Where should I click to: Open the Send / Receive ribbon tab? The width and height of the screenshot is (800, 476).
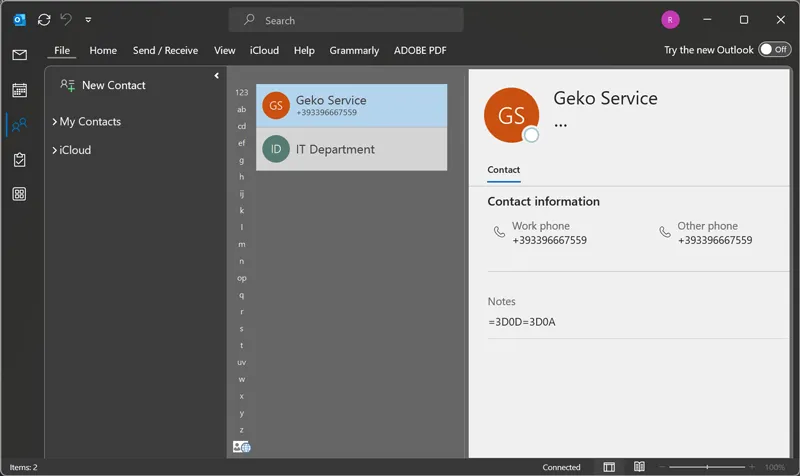click(x=165, y=50)
